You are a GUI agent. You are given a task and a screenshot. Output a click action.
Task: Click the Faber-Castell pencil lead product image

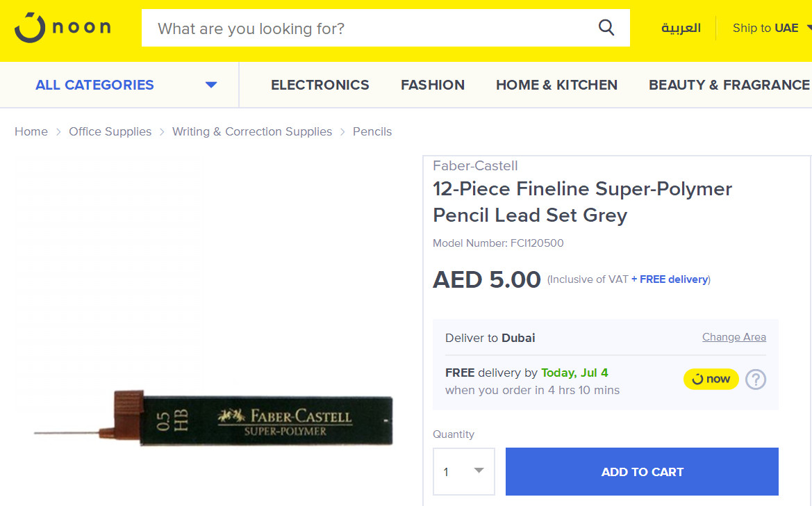pyautogui.click(x=214, y=418)
